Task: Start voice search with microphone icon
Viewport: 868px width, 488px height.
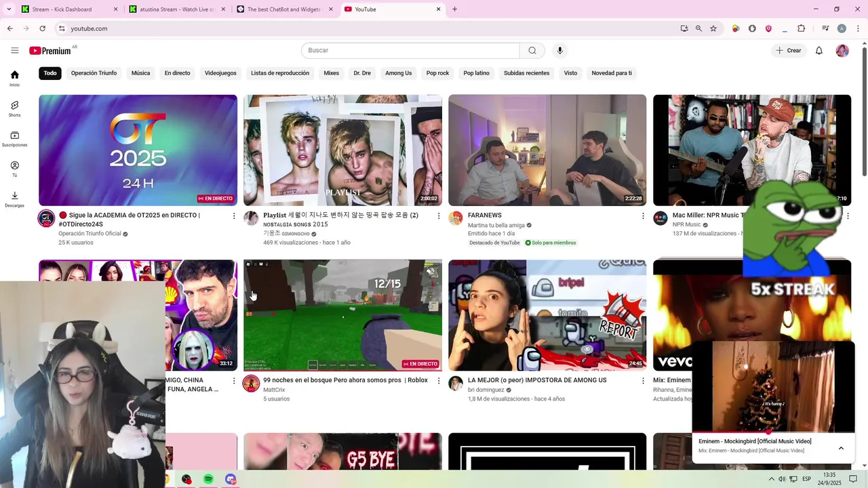Action: pyautogui.click(x=559, y=50)
